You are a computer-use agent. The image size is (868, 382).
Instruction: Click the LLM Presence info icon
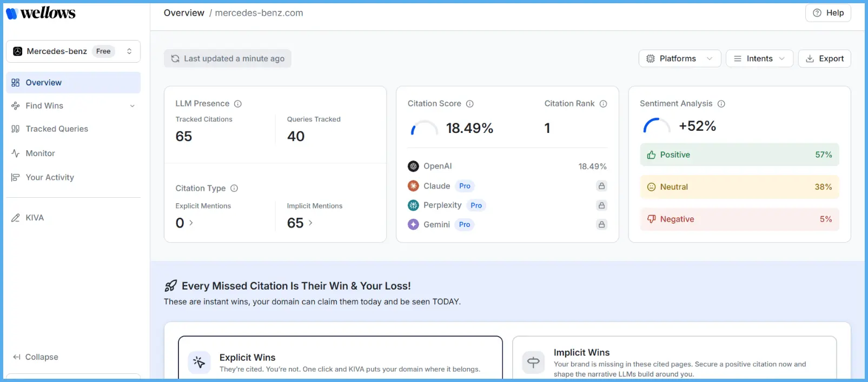pyautogui.click(x=238, y=104)
